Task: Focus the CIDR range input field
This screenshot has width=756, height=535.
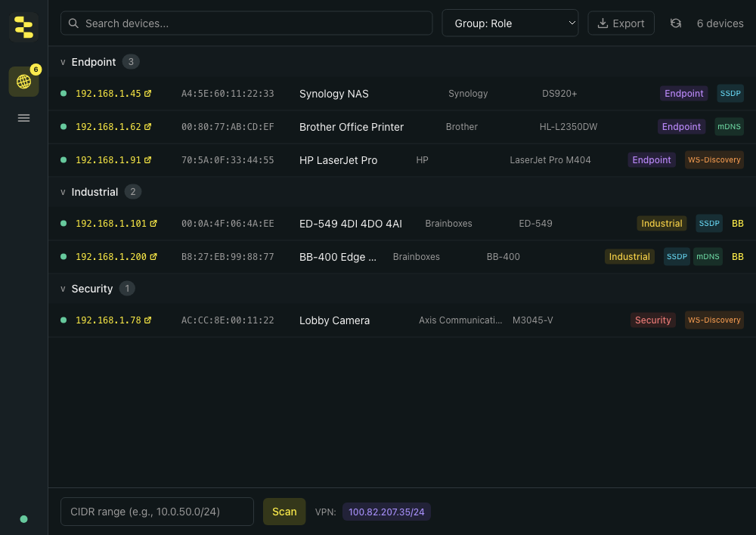Action: point(157,512)
